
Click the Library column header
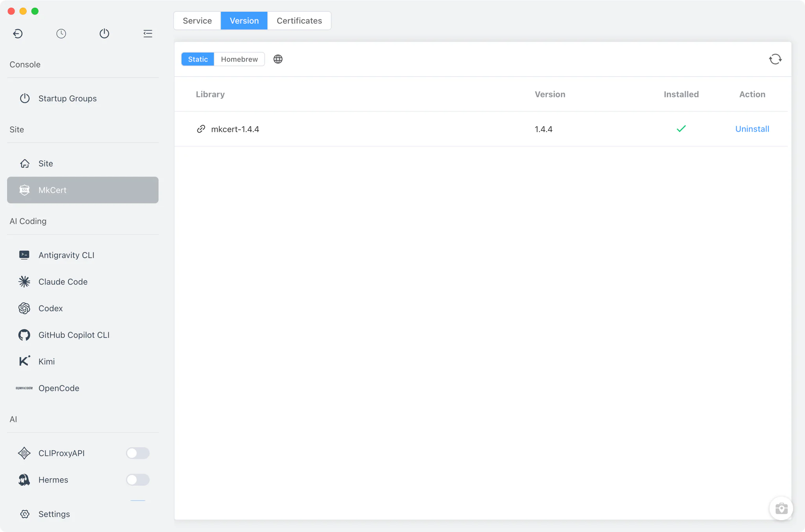pos(210,94)
